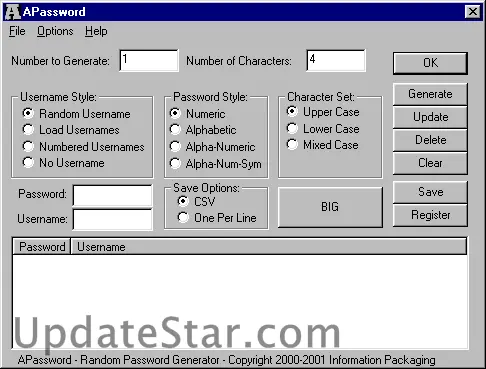Click the Clear button
The height and width of the screenshot is (369, 486).
[x=430, y=163]
